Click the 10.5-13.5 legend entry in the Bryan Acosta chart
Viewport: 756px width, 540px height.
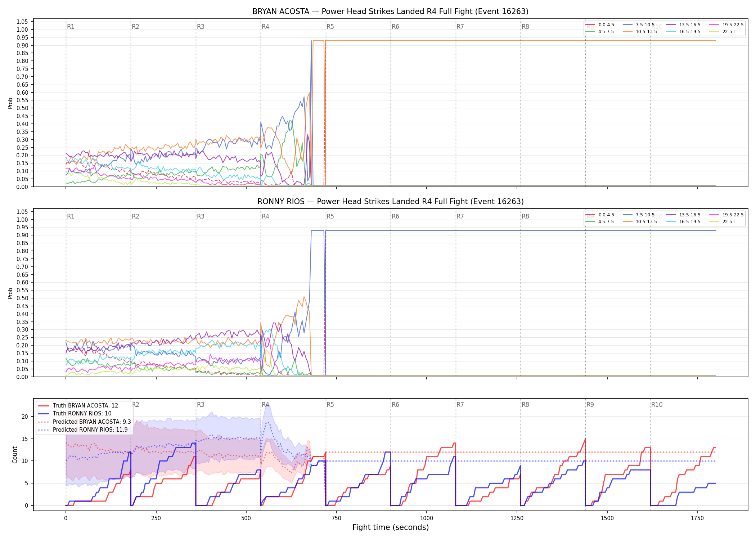[x=640, y=32]
